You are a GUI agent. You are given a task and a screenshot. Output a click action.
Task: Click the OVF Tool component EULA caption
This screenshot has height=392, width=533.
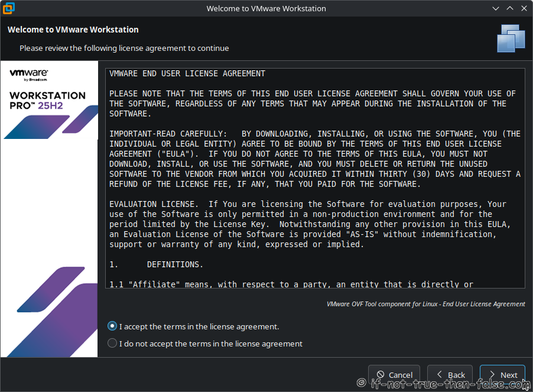425,304
